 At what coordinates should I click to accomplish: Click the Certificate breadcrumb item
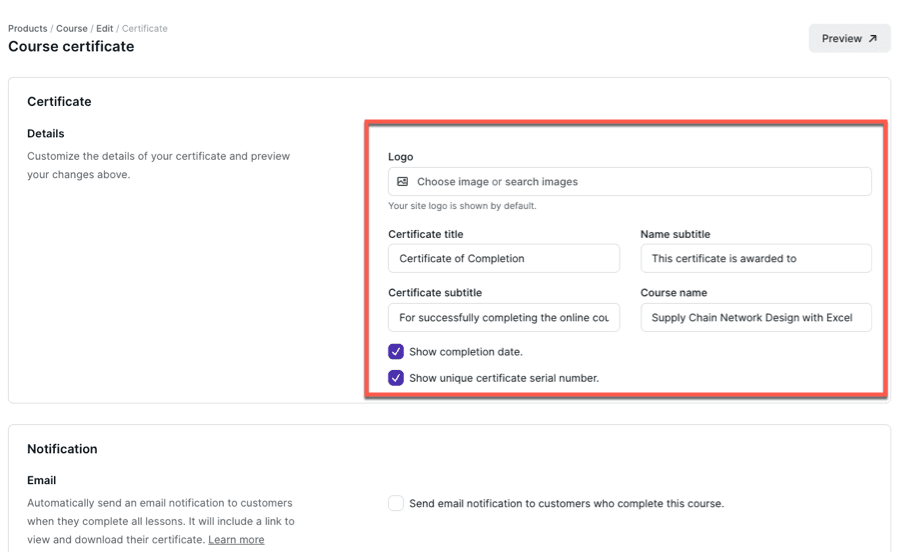(x=145, y=29)
